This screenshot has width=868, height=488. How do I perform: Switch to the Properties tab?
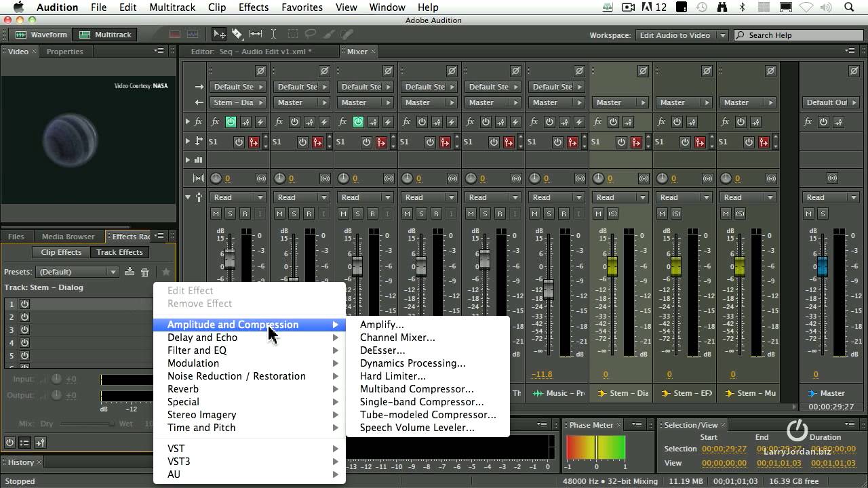tap(64, 52)
